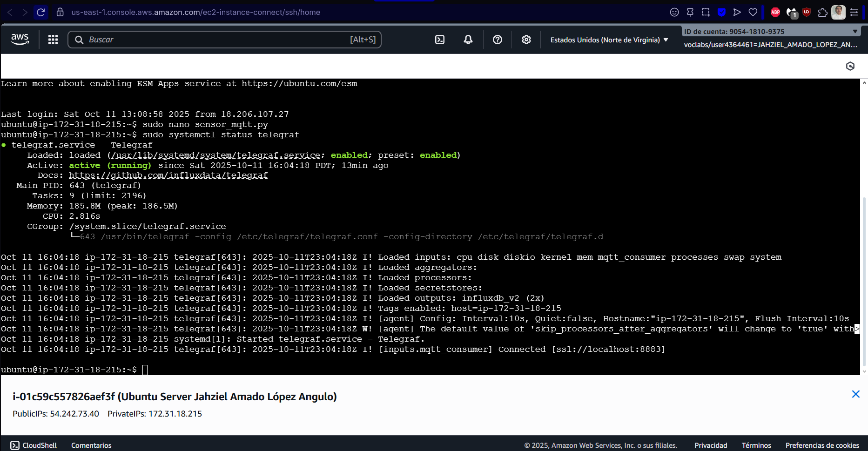
Task: Click the browser profile avatar photo
Action: pyautogui.click(x=839, y=12)
